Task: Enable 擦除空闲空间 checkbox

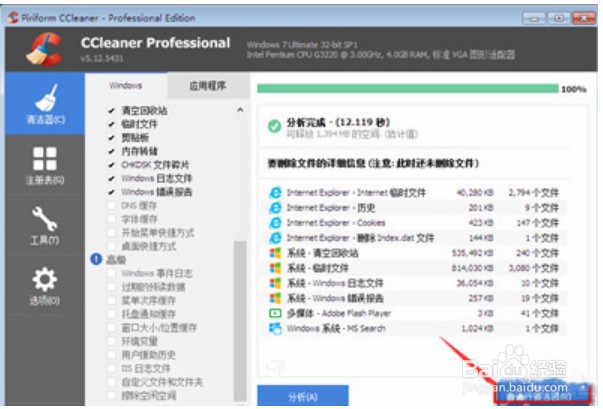Action: (x=111, y=395)
